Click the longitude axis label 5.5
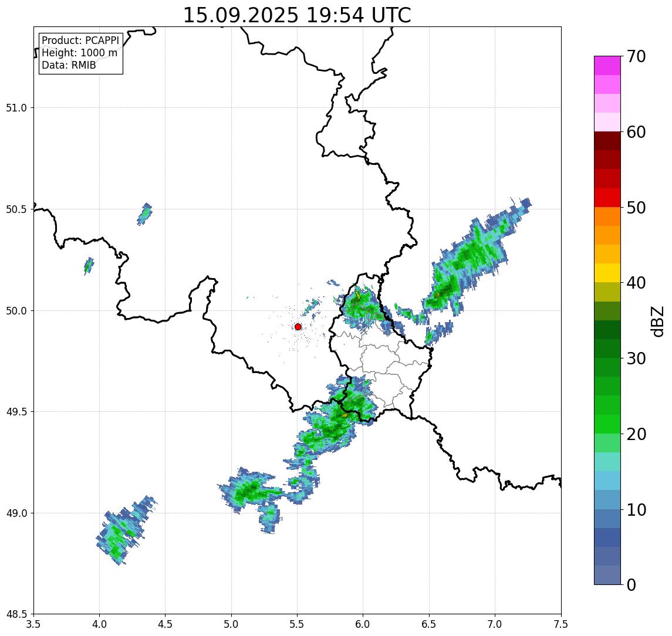672x636 pixels. point(298,624)
